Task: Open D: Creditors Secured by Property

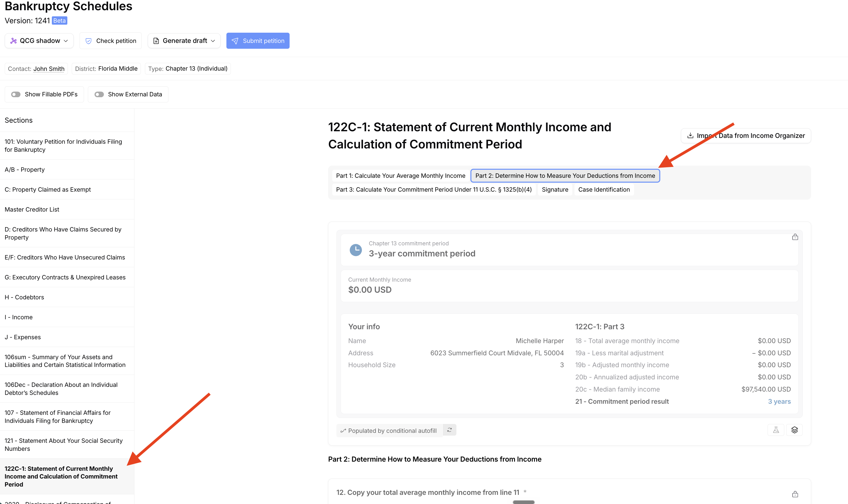Action: [x=67, y=233]
